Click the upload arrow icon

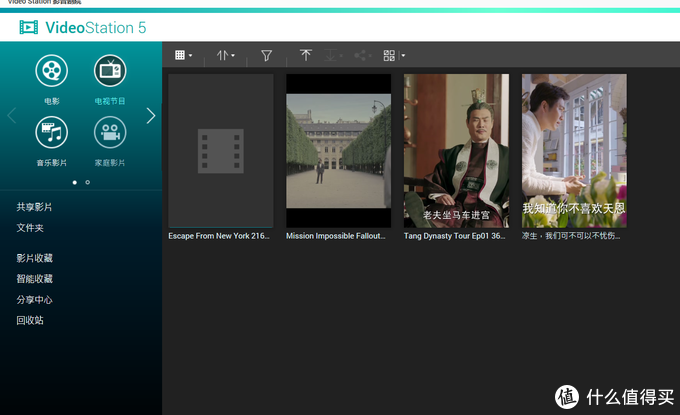coord(306,55)
